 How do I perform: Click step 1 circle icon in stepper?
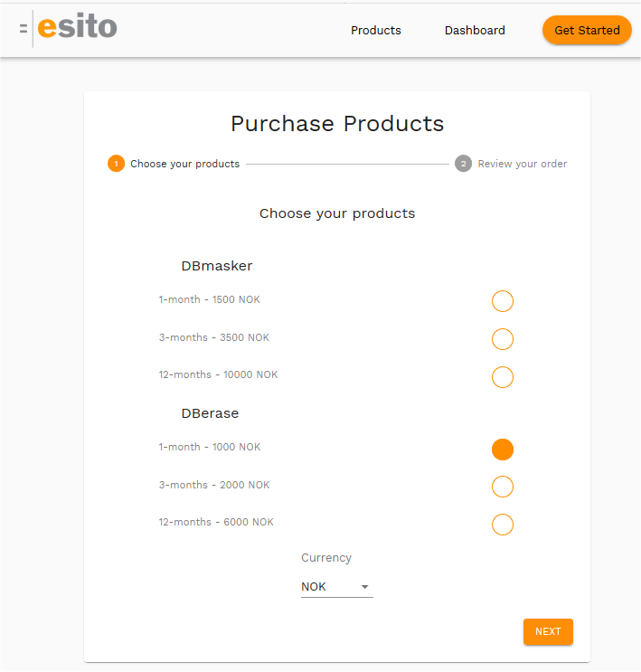point(116,164)
